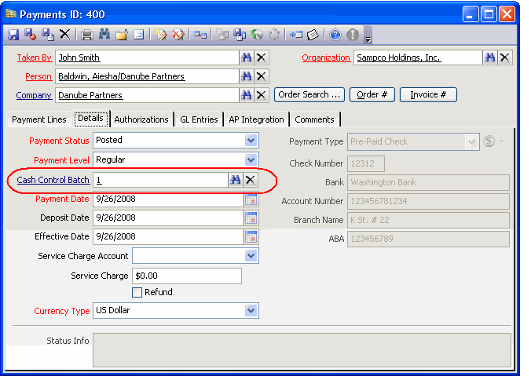Click the Check Number field 12312
The width and height of the screenshot is (529, 382).
pos(366,164)
